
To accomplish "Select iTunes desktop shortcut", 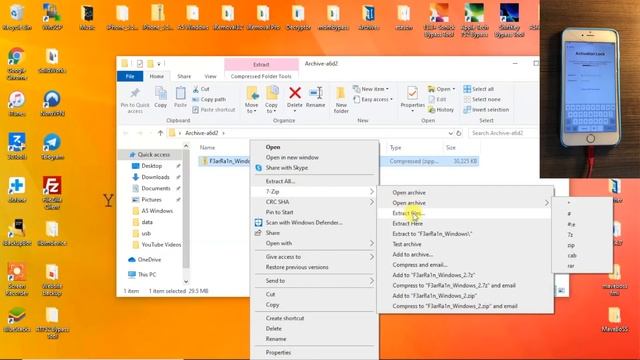I will [16, 104].
